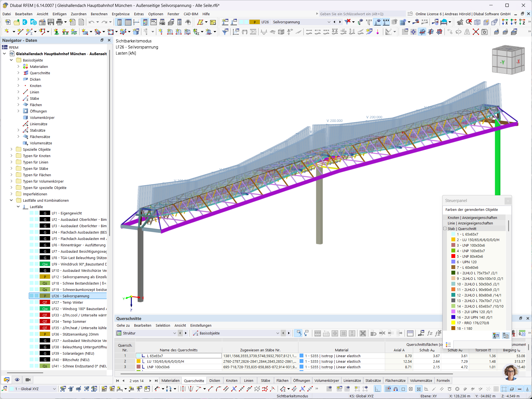Toggle load values display button
Image resolution: width=532 pixels, height=399 pixels.
386,22
